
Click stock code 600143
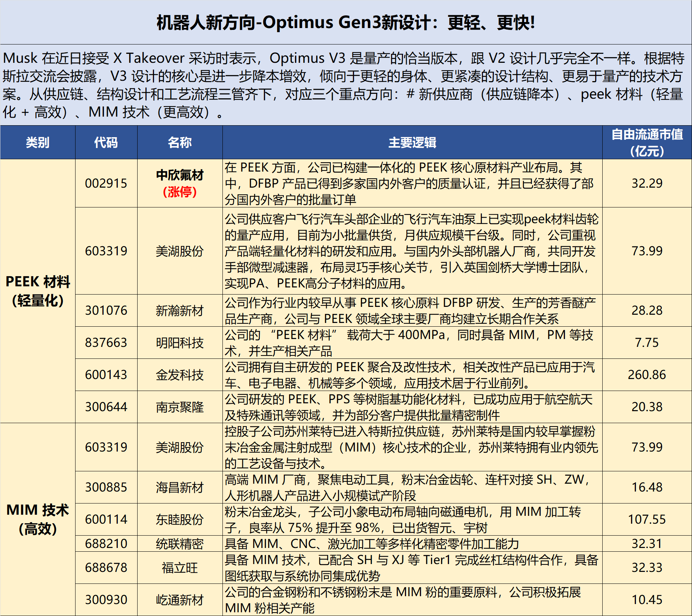coord(106,375)
